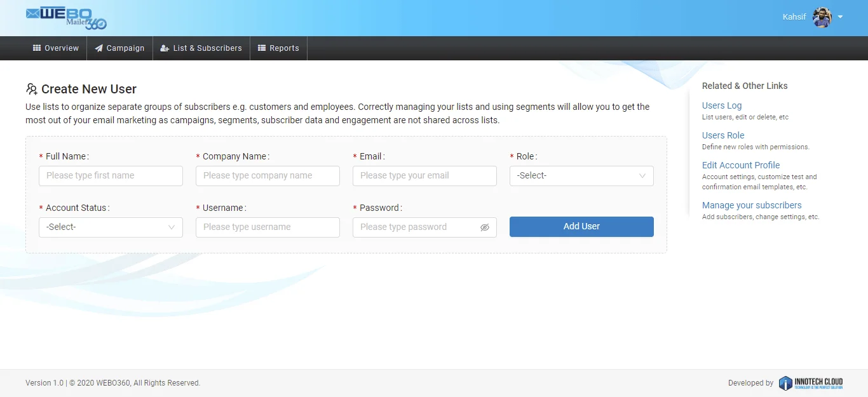The image size is (868, 397).
Task: Toggle password visibility eye icon
Action: coord(485,227)
